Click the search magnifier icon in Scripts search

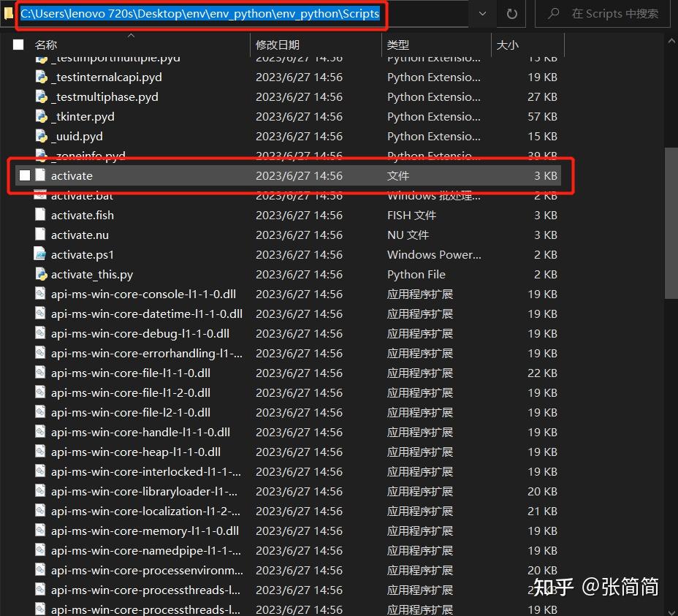554,14
